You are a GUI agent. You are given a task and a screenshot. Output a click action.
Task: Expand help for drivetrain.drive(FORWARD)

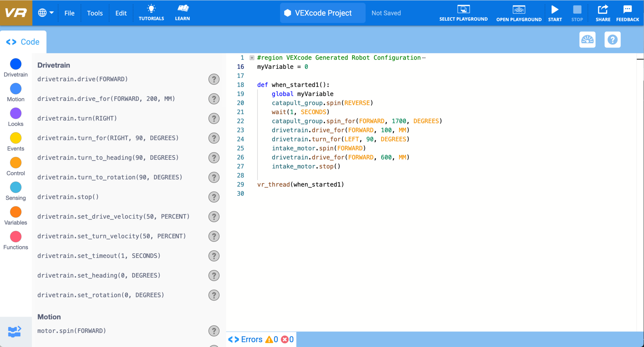(214, 79)
